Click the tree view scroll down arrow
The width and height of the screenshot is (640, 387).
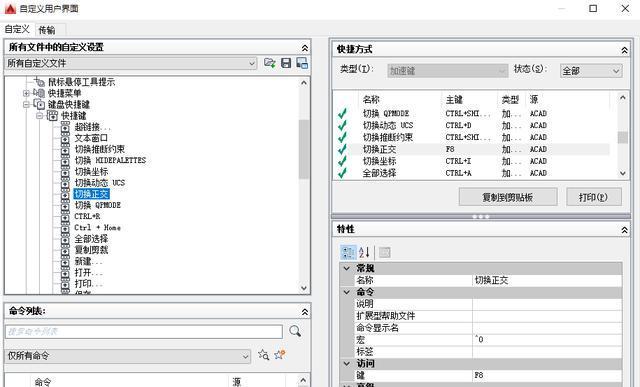pos(304,288)
